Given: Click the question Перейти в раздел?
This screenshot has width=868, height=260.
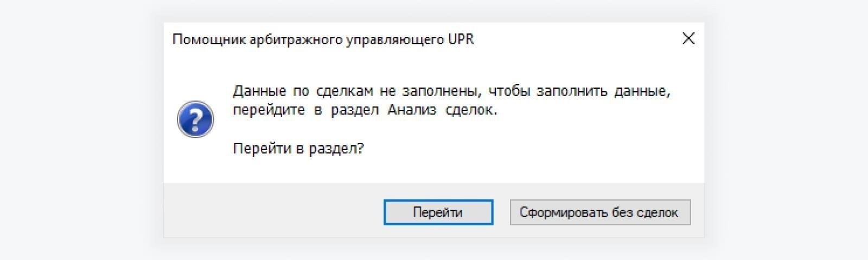Looking at the screenshot, I should pos(298,148).
